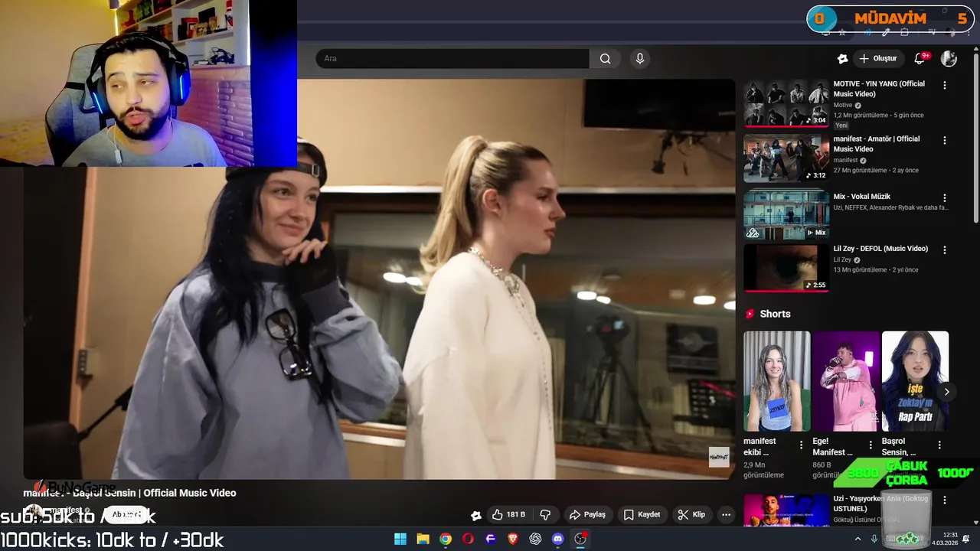Open options for Lil Zey - DEFOL video

pos(945,249)
